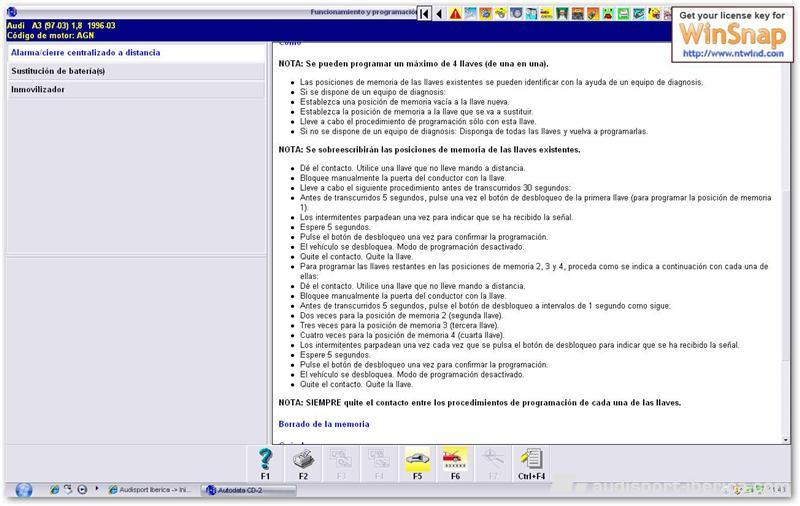Viewport: 800px width, 506px height.
Task: Click 'Si se dispone de un equipo de diagnosis:' line
Action: (372, 92)
